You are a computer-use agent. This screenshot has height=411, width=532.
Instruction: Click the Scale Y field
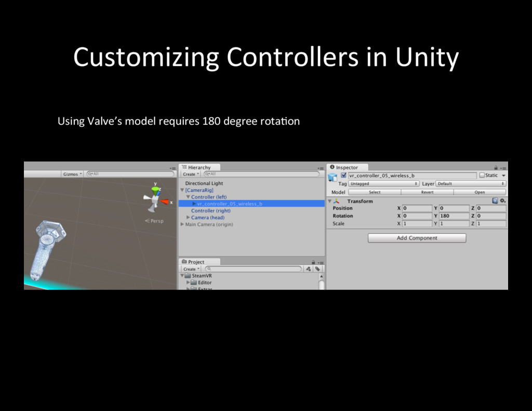click(454, 223)
